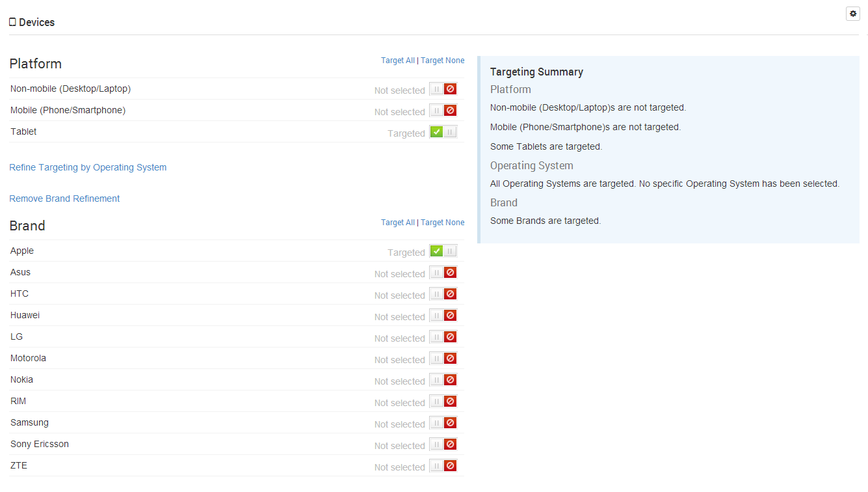The height and width of the screenshot is (492, 868).
Task: Target Huawei using its grey toggle half
Action: [436, 316]
